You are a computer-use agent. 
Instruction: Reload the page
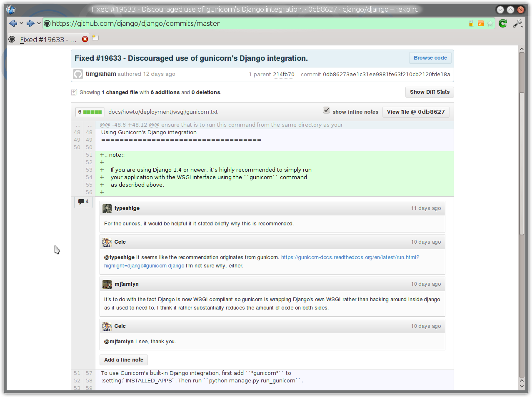click(503, 23)
